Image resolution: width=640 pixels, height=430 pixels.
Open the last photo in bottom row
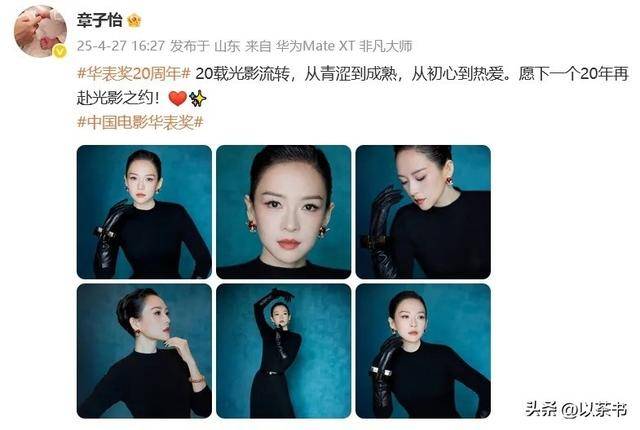tap(423, 351)
